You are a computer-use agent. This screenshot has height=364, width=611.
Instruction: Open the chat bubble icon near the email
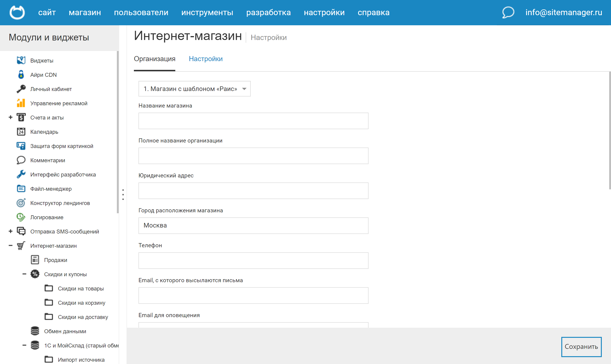[x=508, y=12]
